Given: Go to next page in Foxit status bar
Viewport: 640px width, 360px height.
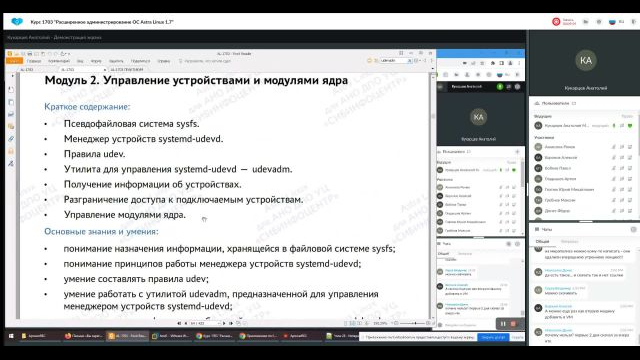Looking at the screenshot, I should coord(224,323).
